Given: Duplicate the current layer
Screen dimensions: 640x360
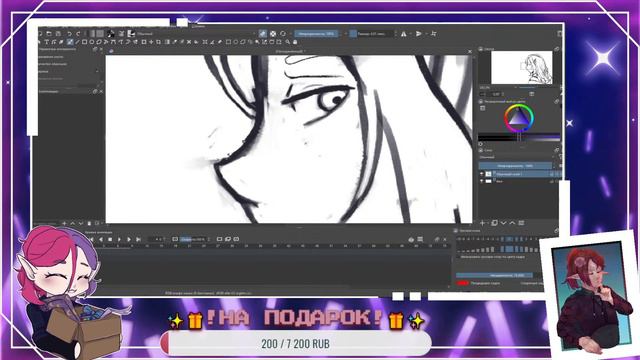Looking at the screenshot, I should (494, 223).
